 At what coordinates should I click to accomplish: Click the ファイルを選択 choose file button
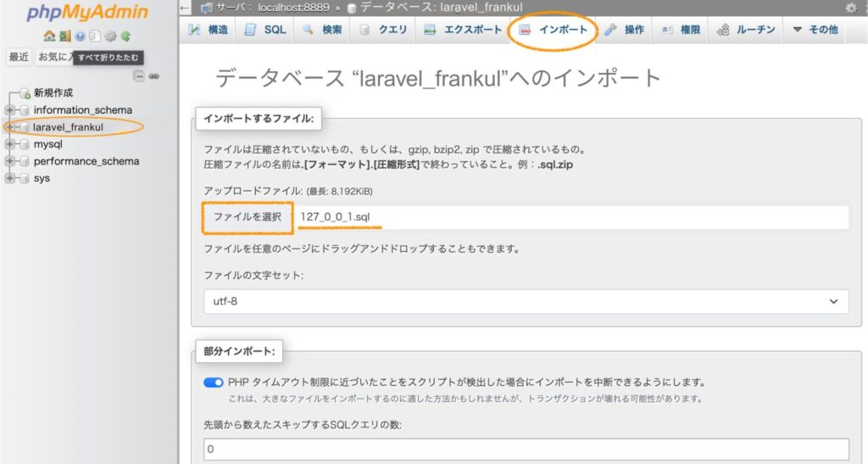248,216
